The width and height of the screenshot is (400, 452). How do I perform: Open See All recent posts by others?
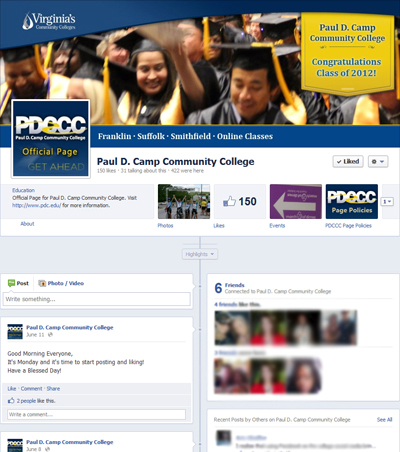pos(384,420)
